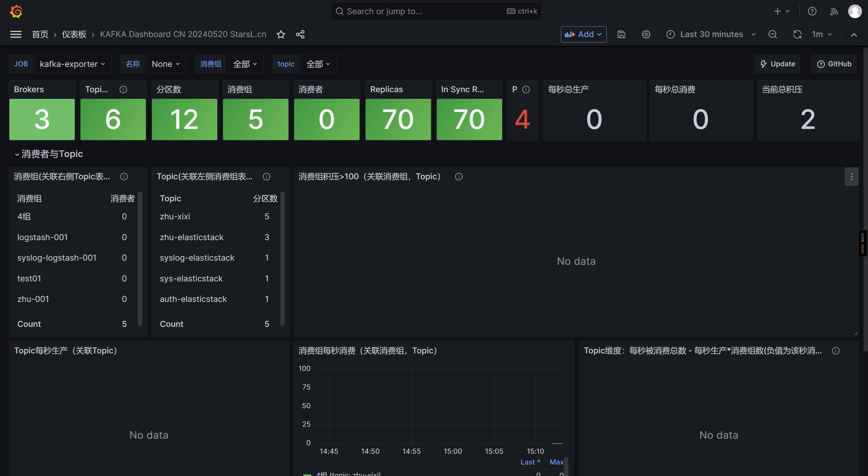Open the hamburger navigation menu
868x476 pixels.
[x=16, y=34]
